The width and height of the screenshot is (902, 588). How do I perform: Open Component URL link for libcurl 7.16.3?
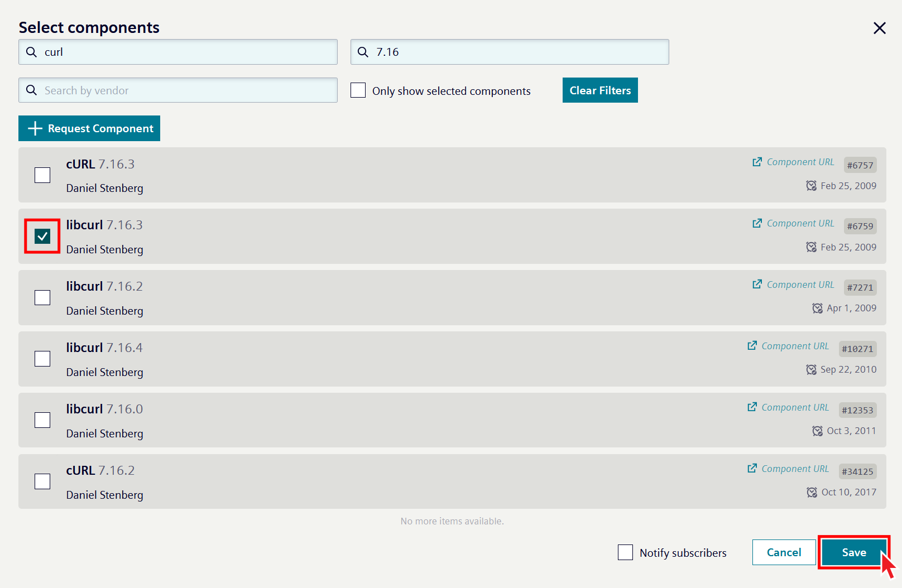800,223
